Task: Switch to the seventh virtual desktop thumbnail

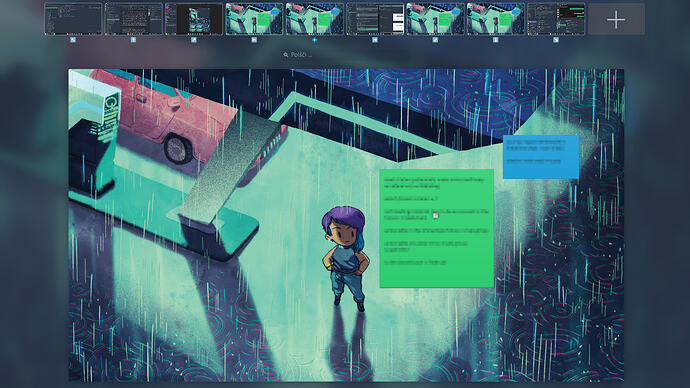Action: pyautogui.click(x=435, y=19)
